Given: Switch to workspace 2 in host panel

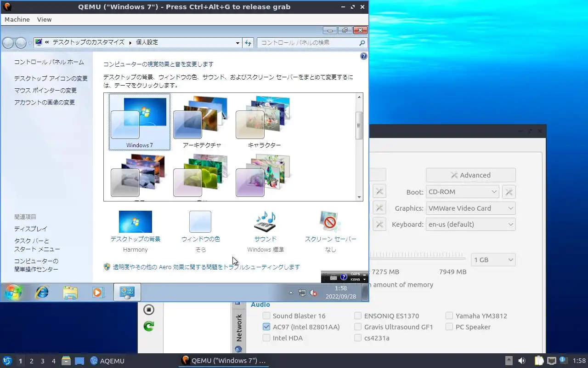Looking at the screenshot, I should coord(31,361).
